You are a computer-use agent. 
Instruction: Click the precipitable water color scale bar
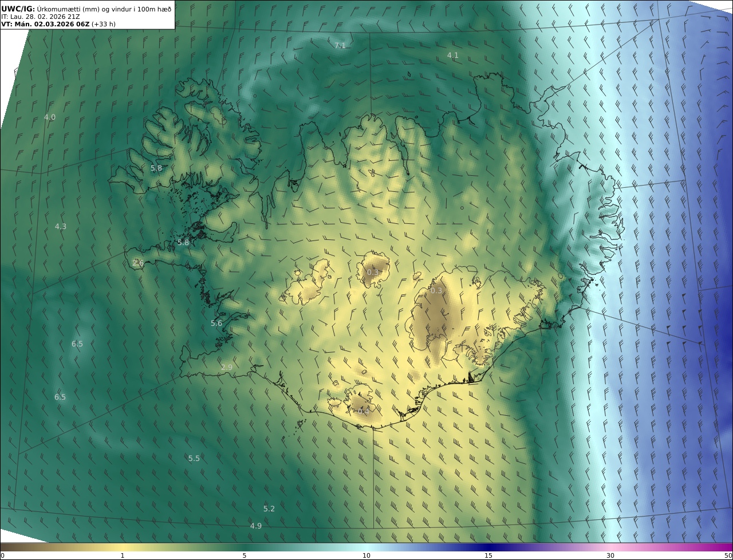tap(366, 547)
